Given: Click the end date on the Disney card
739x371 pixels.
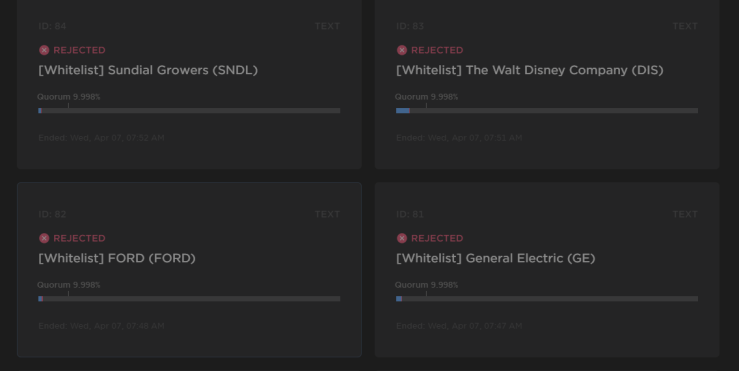Looking at the screenshot, I should click(459, 138).
